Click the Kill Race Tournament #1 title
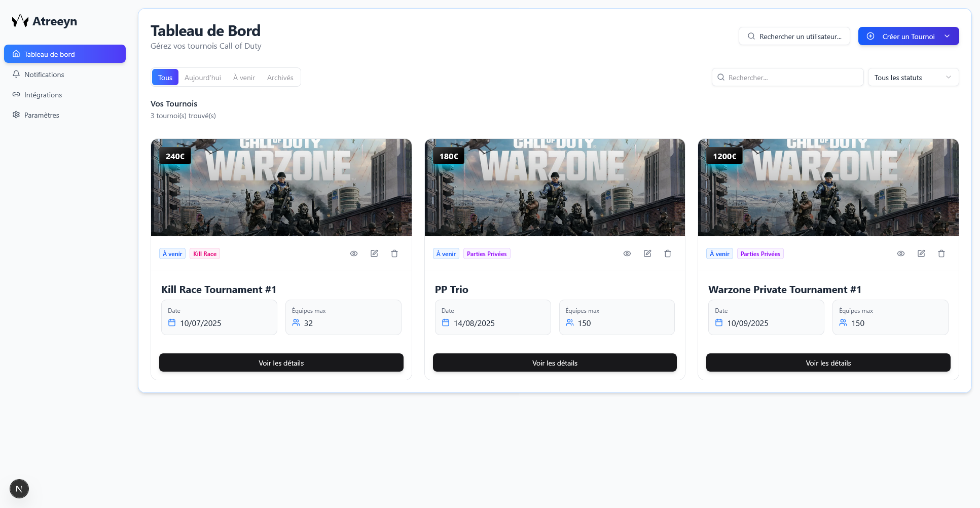 coord(219,289)
